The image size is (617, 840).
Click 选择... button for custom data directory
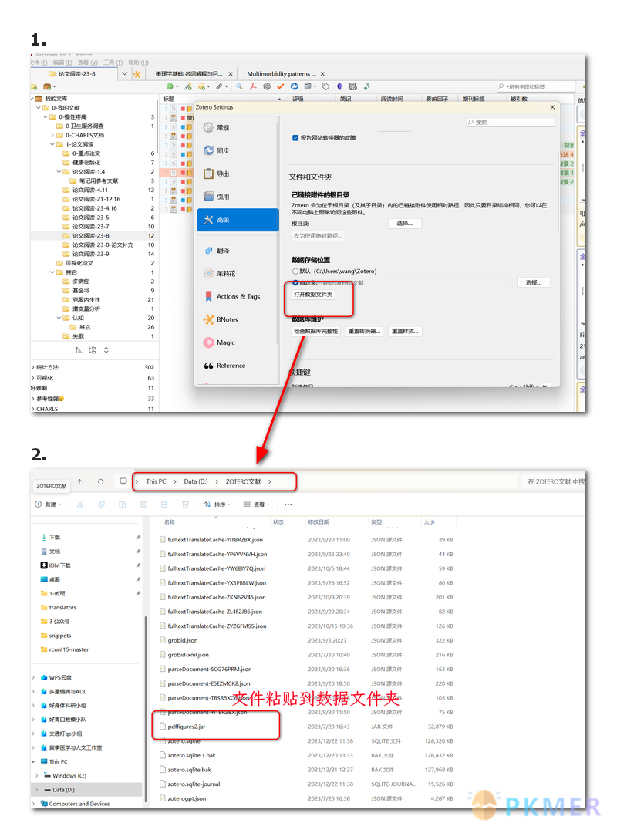[534, 283]
